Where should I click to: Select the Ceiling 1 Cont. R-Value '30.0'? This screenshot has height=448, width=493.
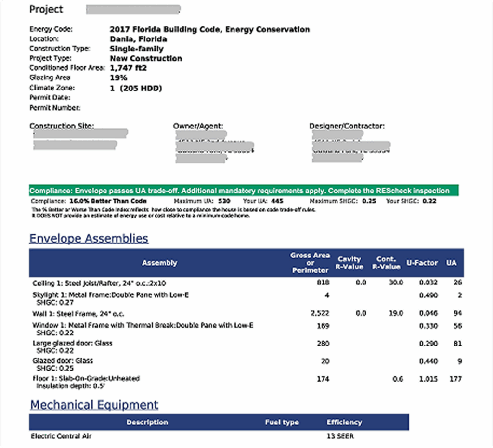point(396,282)
